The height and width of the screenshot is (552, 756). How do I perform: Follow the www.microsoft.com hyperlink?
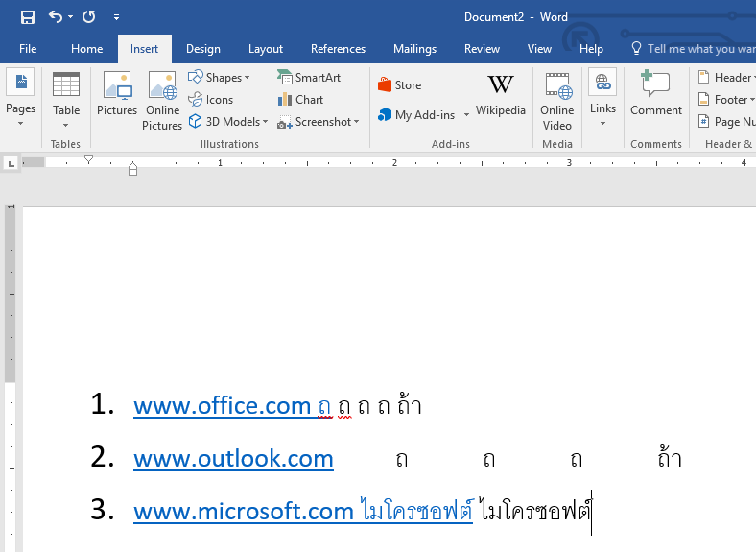click(x=244, y=511)
